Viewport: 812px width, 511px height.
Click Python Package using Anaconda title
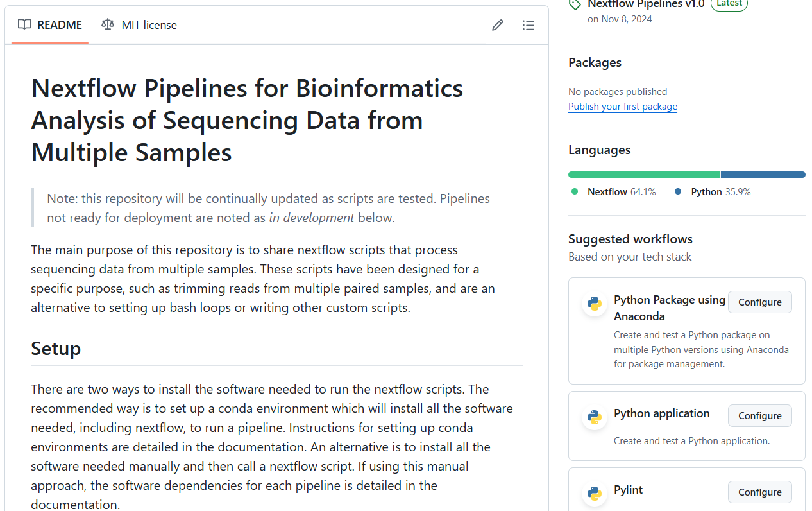[670, 308]
